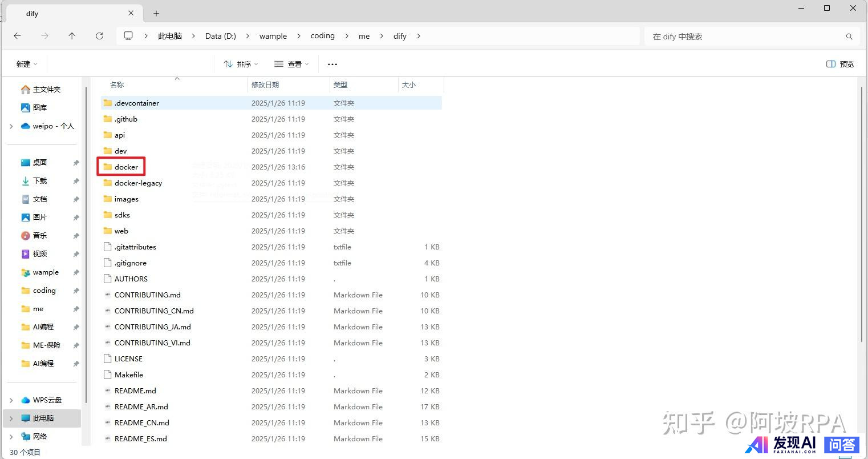Click wample breadcrumb segment
The width and height of the screenshot is (868, 459).
click(x=273, y=36)
